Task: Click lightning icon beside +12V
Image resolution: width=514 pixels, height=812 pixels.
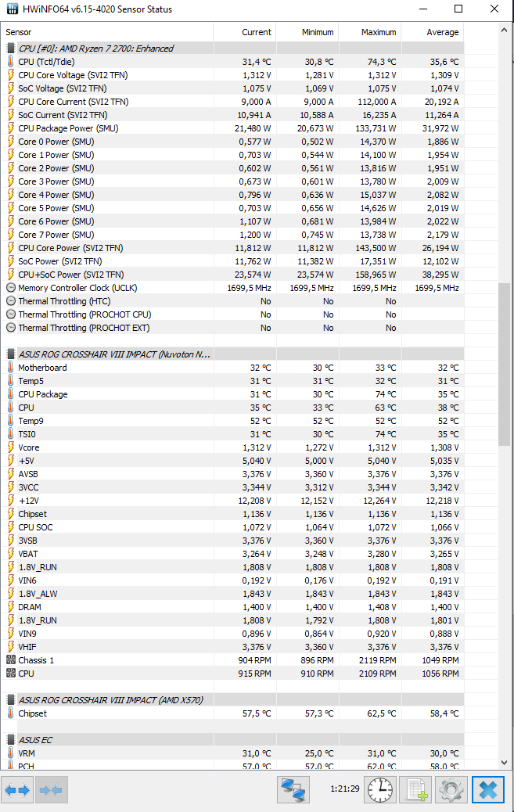Action: [10, 501]
